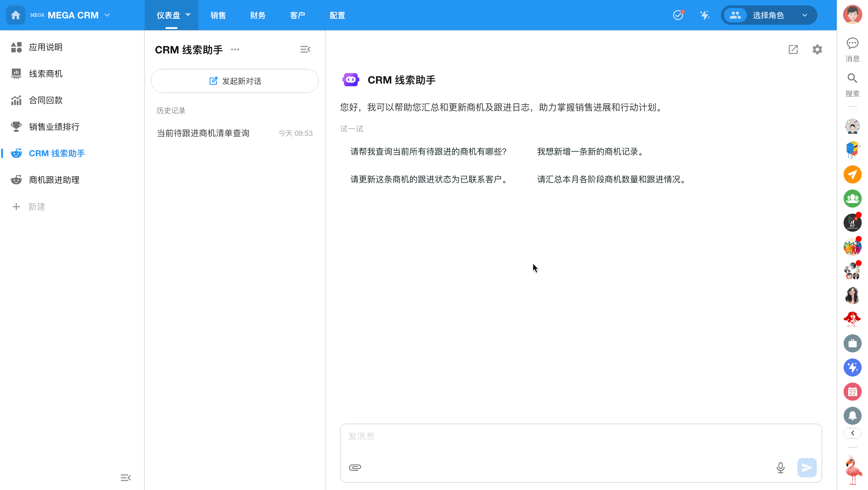
Task: Open the 仪表盘 tab dropdown arrow
Action: [x=188, y=15]
